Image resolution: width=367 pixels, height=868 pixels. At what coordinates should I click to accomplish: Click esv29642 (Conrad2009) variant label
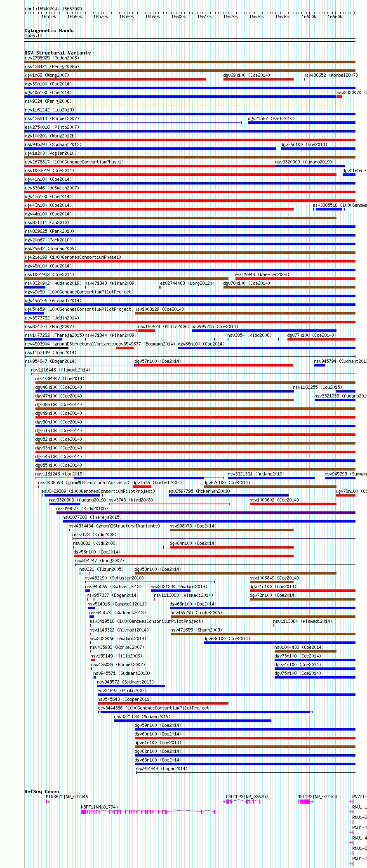(x=50, y=248)
